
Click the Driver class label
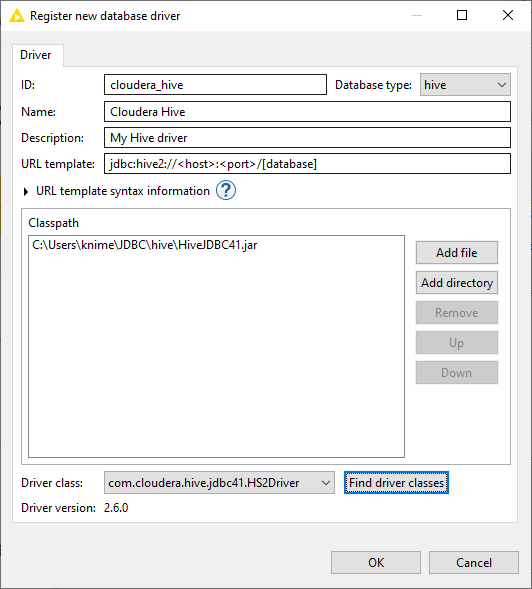(x=52, y=483)
